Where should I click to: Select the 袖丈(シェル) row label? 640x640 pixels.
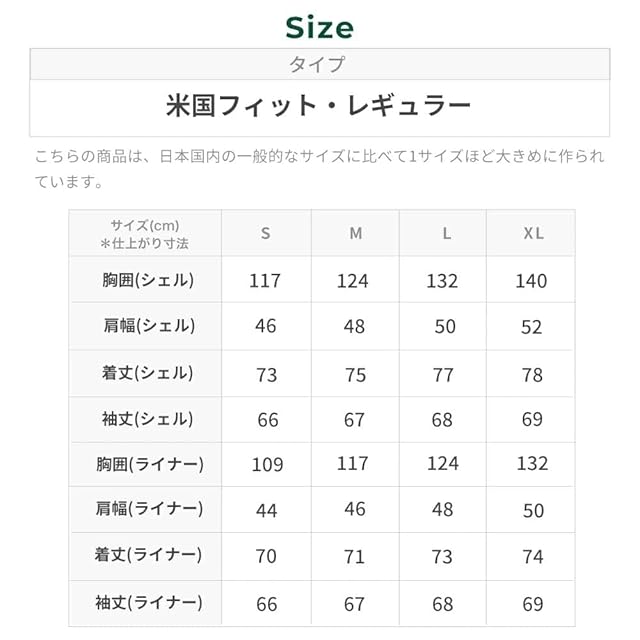145,419
